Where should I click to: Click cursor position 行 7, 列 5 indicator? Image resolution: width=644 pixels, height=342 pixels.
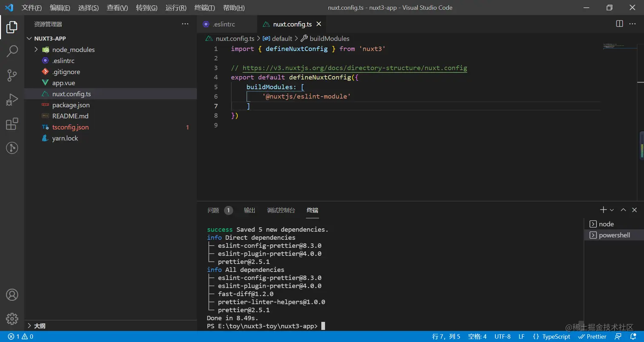[446, 336]
